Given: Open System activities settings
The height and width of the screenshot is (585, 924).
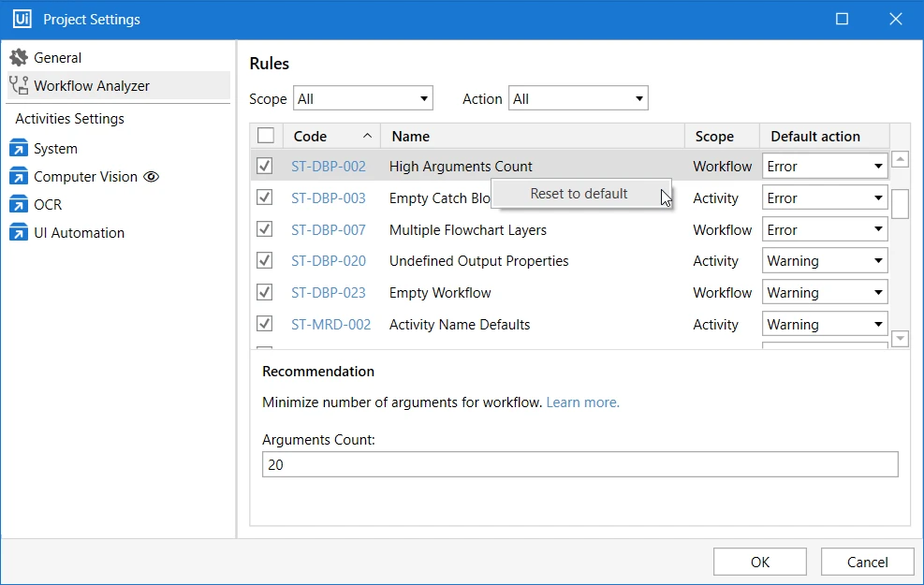Looking at the screenshot, I should pyautogui.click(x=118, y=149).
